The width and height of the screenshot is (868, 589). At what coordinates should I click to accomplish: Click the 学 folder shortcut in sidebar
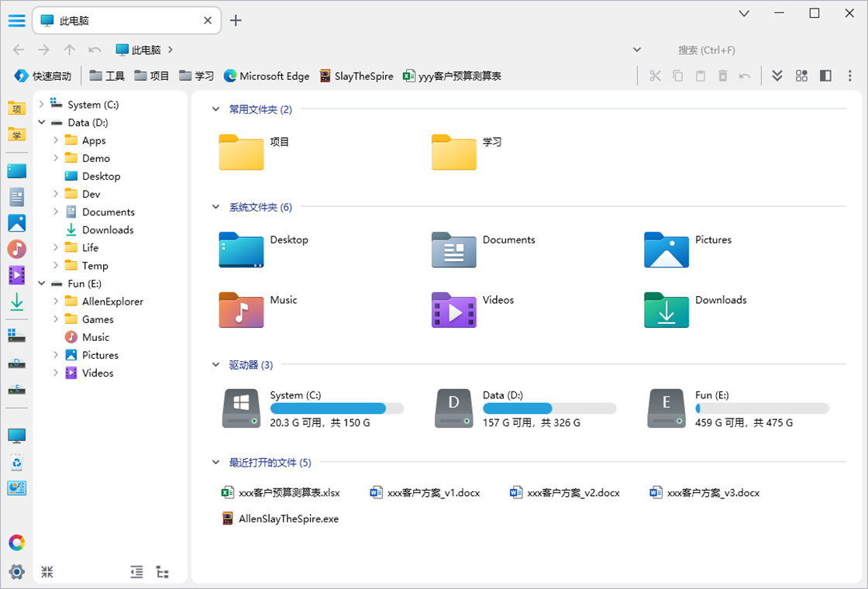[x=16, y=134]
